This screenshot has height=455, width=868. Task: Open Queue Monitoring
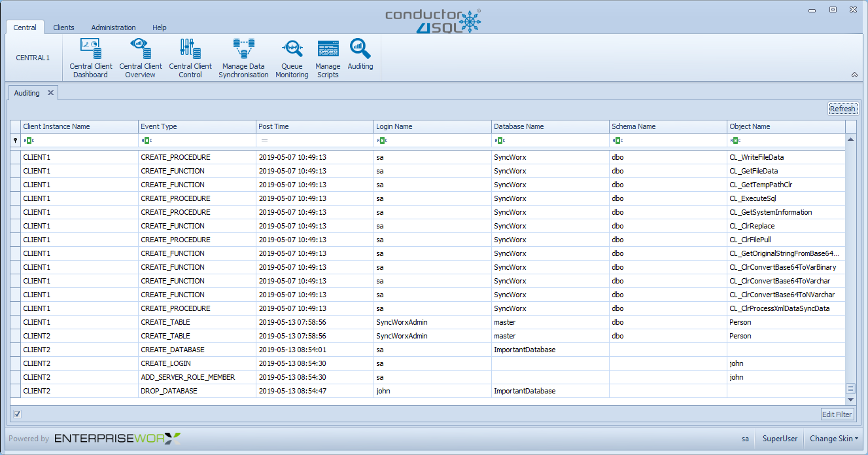(x=292, y=58)
